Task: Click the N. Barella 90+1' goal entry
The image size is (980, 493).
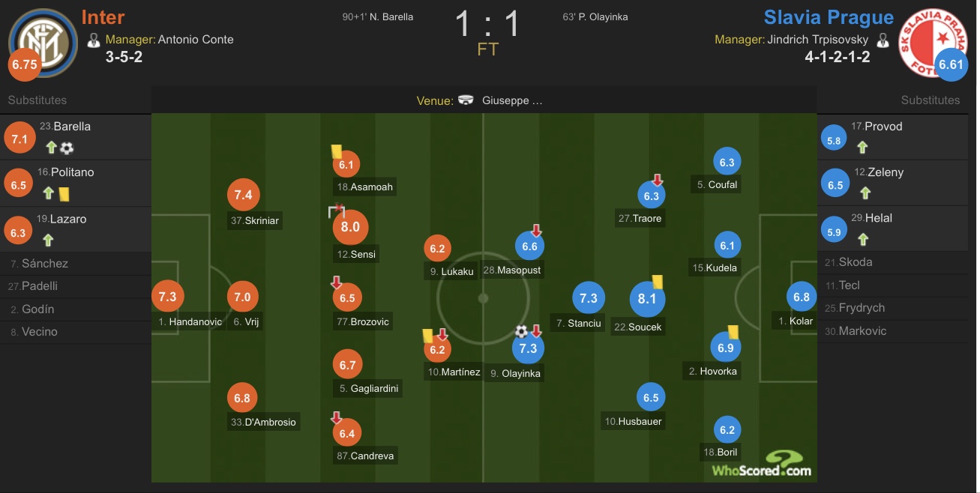Action: [377, 16]
